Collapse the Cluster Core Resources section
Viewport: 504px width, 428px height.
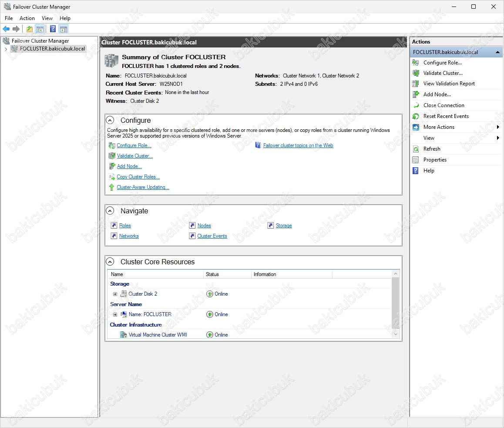pyautogui.click(x=110, y=262)
